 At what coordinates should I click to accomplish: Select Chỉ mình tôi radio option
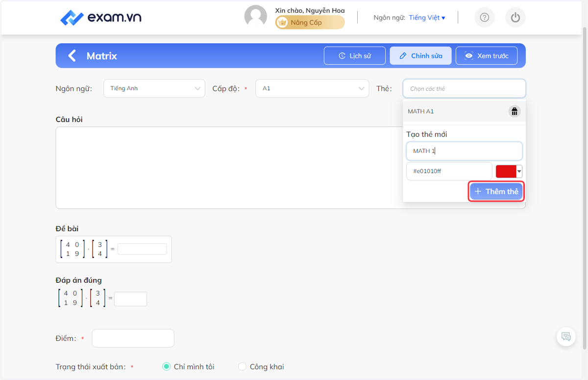coord(167,367)
